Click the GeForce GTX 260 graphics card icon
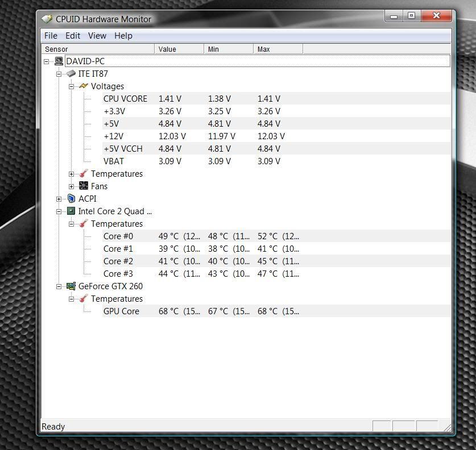This screenshot has width=476, height=450. [71, 286]
